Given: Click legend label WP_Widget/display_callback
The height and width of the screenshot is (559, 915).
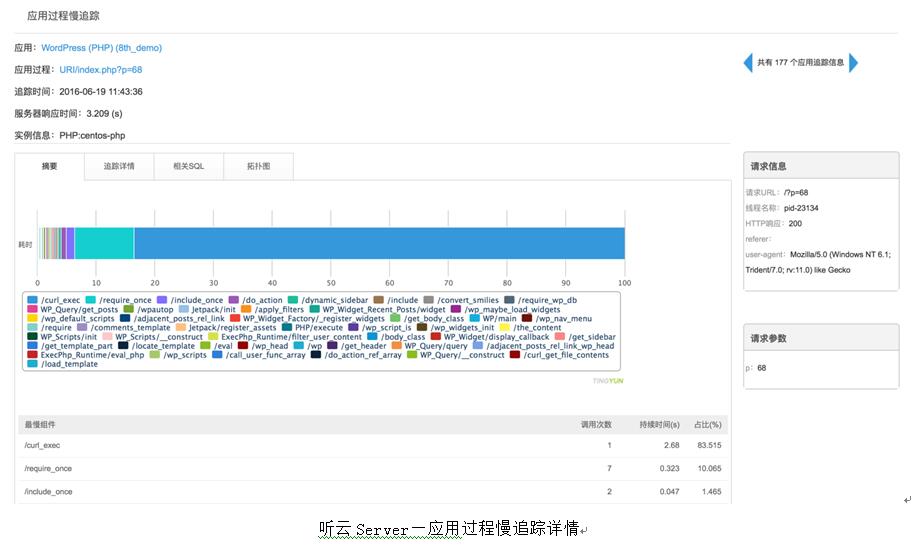Looking at the screenshot, I should point(497,337).
